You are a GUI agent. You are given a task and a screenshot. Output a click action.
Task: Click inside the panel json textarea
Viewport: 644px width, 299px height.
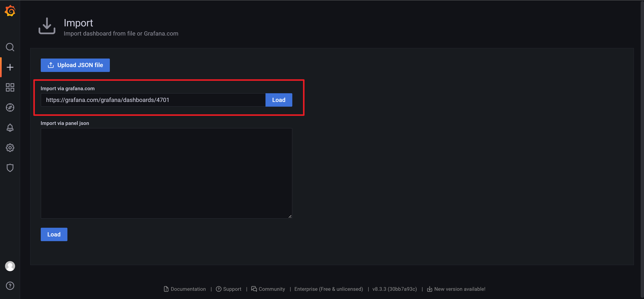click(166, 173)
